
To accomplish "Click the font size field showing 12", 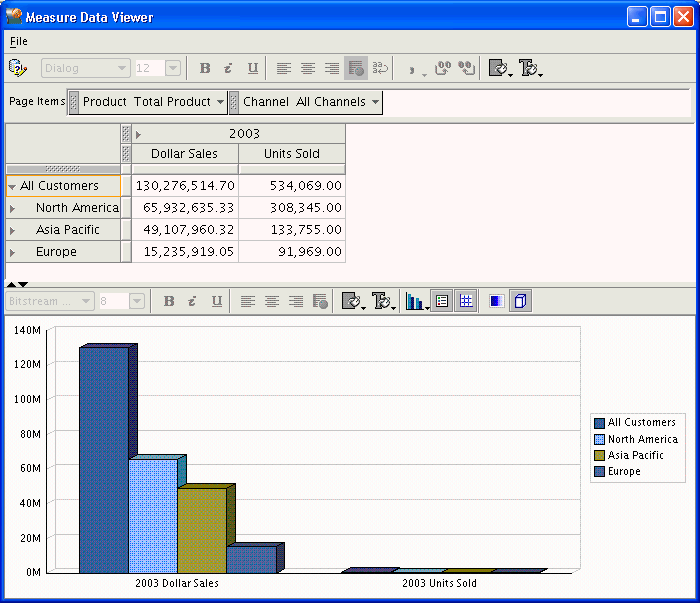I will (150, 68).
